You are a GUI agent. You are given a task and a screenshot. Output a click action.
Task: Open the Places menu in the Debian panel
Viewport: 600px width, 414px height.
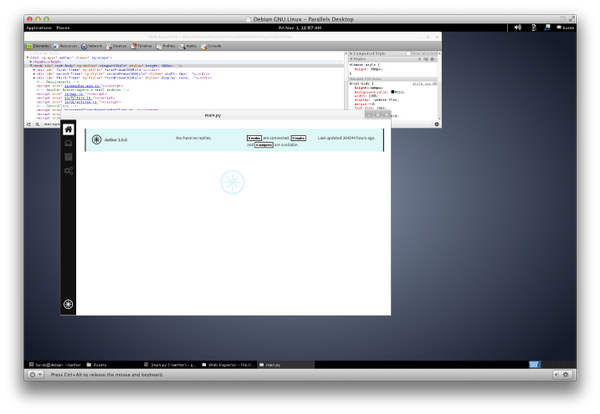pyautogui.click(x=63, y=28)
